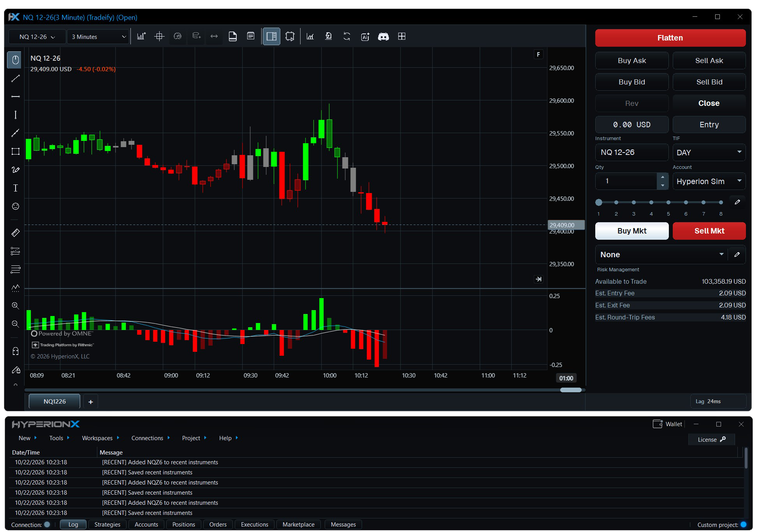
Task: Click the zoom out magnifier icon
Action: 15,324
